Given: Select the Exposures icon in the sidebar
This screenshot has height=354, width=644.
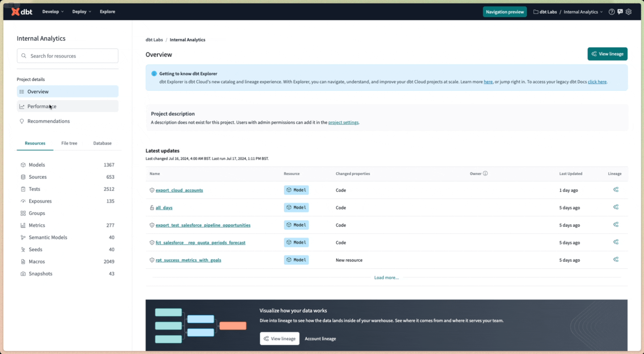Looking at the screenshot, I should [23, 201].
